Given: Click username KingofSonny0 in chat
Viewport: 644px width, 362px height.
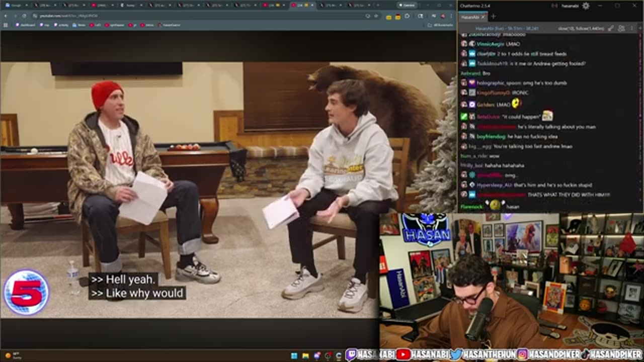Looking at the screenshot, I should (x=493, y=93).
